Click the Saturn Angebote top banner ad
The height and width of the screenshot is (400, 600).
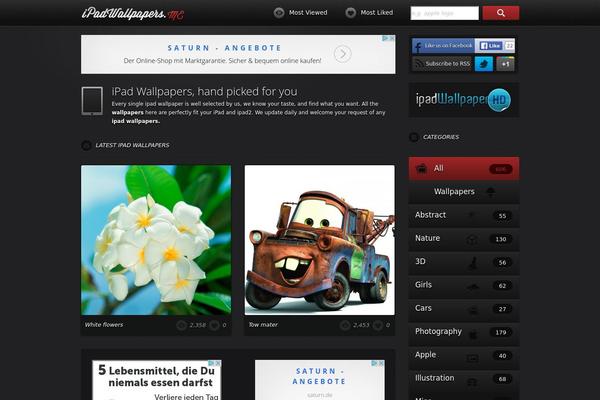click(x=238, y=54)
